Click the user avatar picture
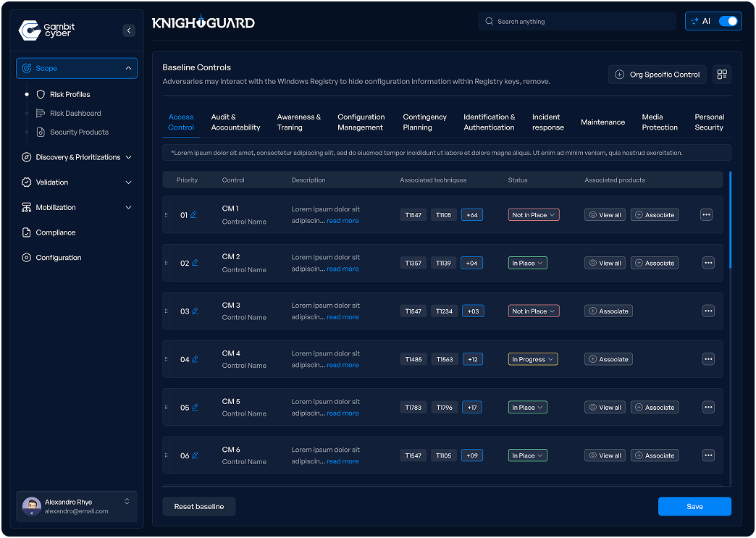This screenshot has height=538, width=756. point(32,506)
